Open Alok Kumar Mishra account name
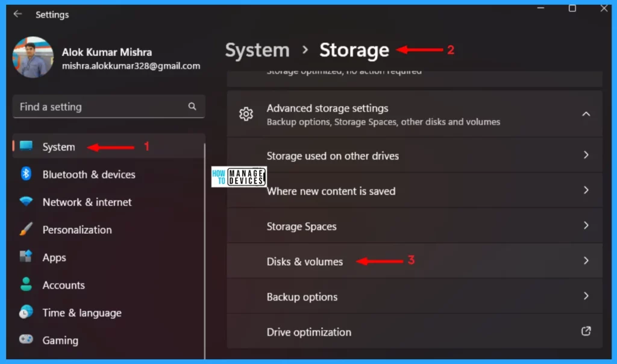Viewport: 617px width, 364px height. [107, 52]
